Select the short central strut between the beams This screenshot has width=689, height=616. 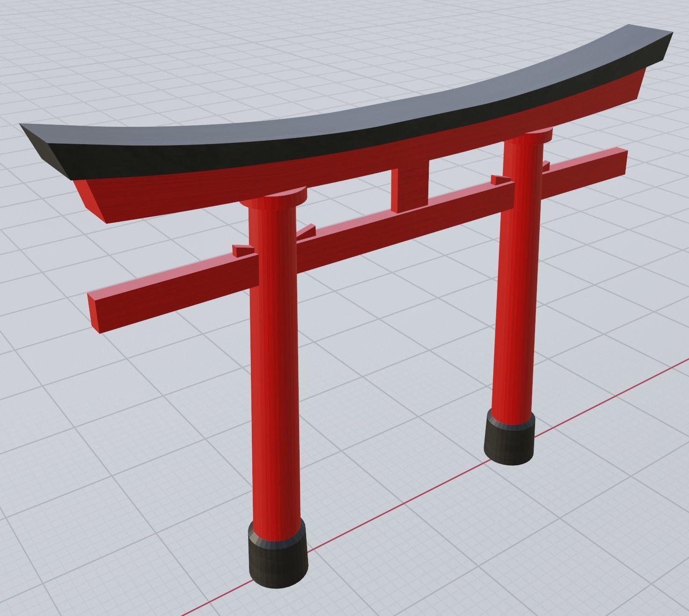point(410,186)
